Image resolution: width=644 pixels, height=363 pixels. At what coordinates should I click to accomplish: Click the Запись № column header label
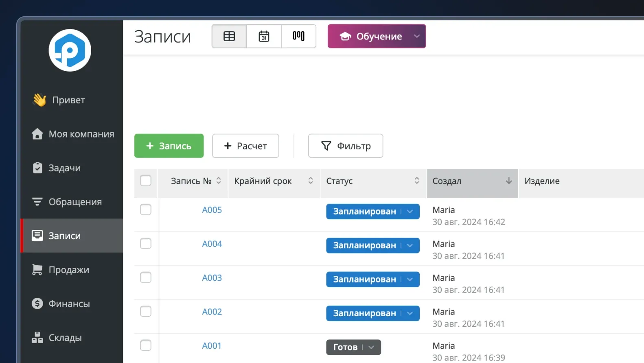click(191, 181)
